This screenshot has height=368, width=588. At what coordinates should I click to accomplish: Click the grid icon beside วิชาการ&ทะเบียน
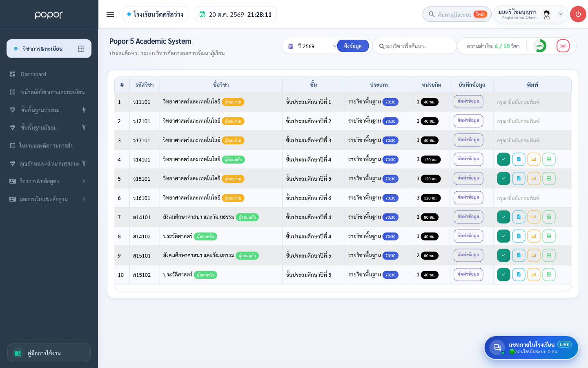pos(81,49)
